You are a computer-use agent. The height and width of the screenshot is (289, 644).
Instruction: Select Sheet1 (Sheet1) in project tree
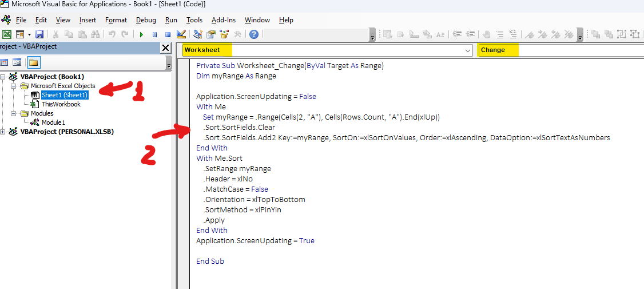tap(65, 95)
